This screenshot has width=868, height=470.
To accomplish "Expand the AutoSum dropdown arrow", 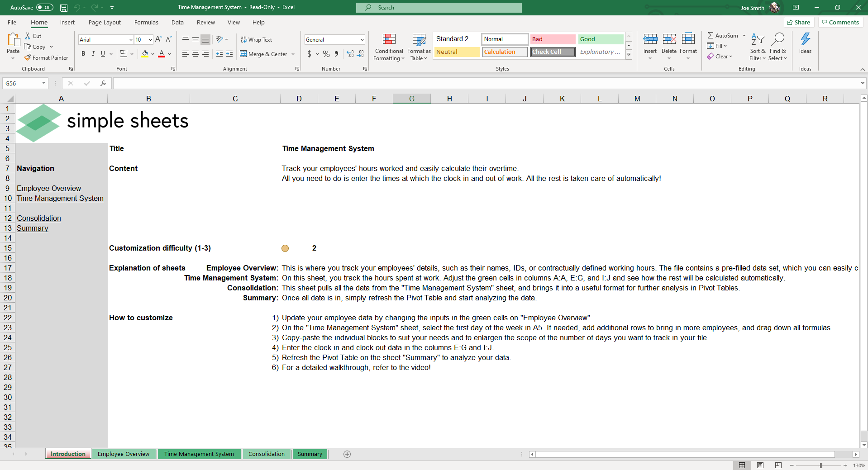I will pos(744,36).
